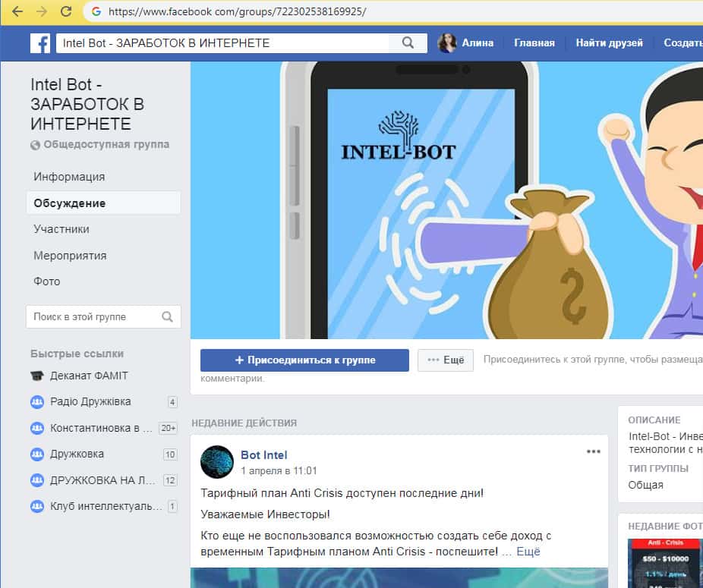Switch to the Участники section
This screenshot has height=588, width=703.
tap(61, 229)
